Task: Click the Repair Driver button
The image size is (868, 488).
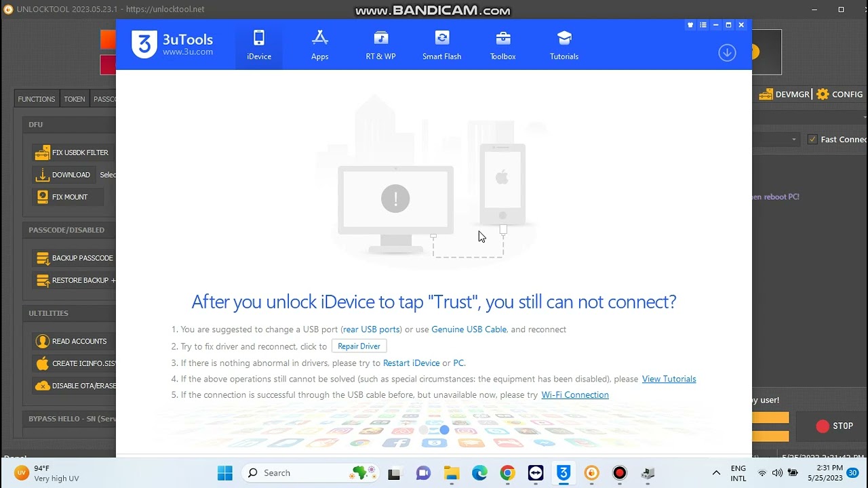Action: pyautogui.click(x=359, y=346)
